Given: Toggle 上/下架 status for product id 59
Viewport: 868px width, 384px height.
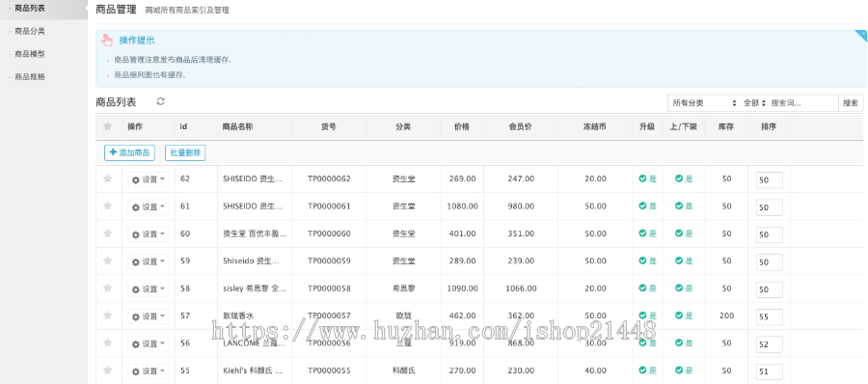Looking at the screenshot, I should tap(684, 261).
